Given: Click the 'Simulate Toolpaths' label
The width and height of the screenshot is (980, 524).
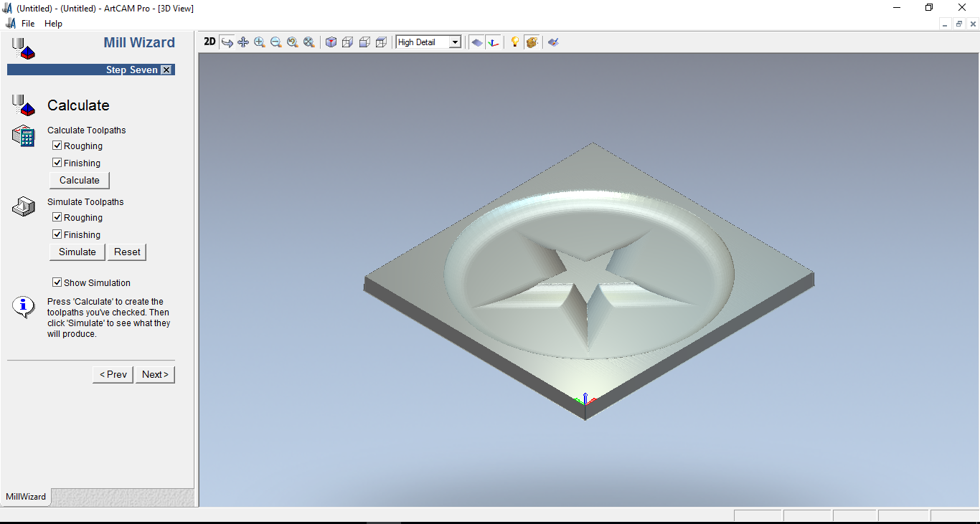Looking at the screenshot, I should click(x=85, y=202).
